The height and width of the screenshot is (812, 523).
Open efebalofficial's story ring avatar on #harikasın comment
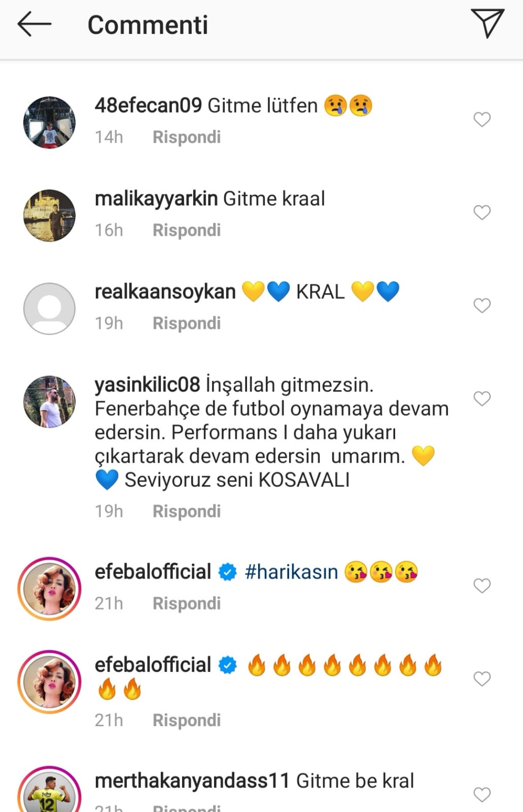point(49,589)
